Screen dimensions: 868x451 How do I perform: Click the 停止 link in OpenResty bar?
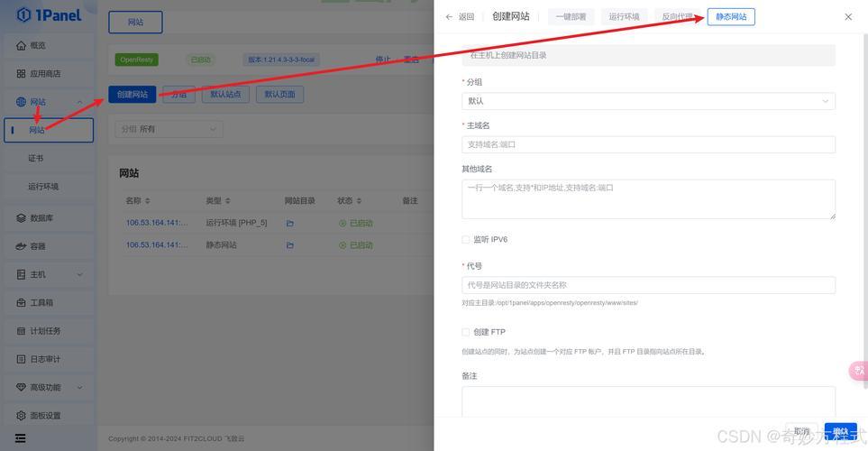pos(383,60)
